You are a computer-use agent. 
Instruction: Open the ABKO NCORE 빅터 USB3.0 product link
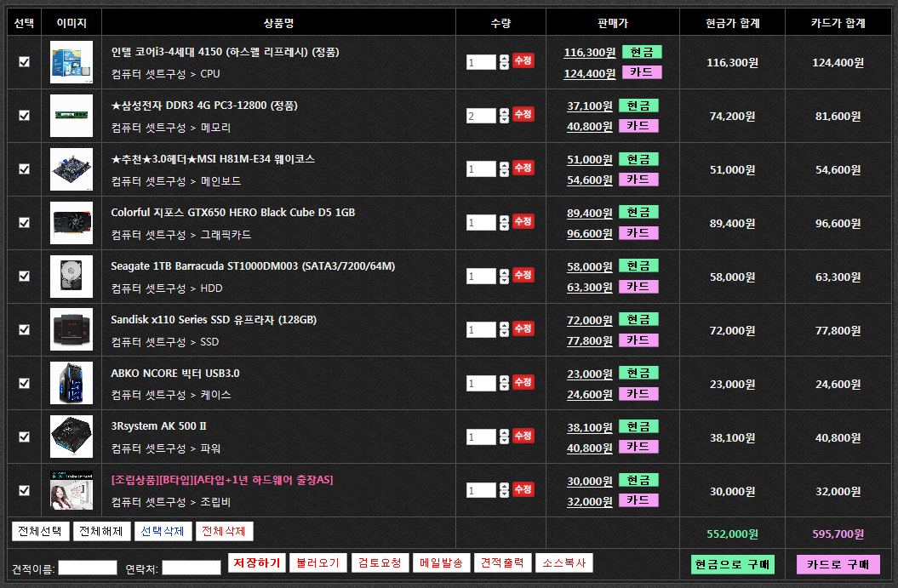click(175, 374)
